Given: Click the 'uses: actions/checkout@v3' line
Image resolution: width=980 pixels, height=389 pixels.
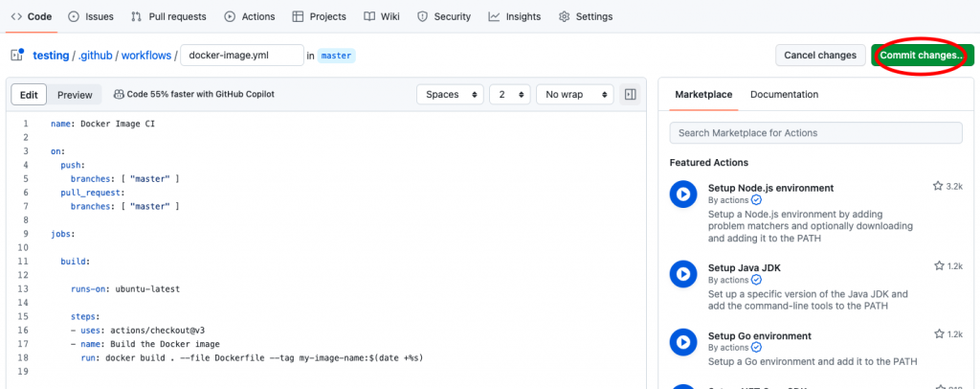Looking at the screenshot, I should [x=138, y=331].
